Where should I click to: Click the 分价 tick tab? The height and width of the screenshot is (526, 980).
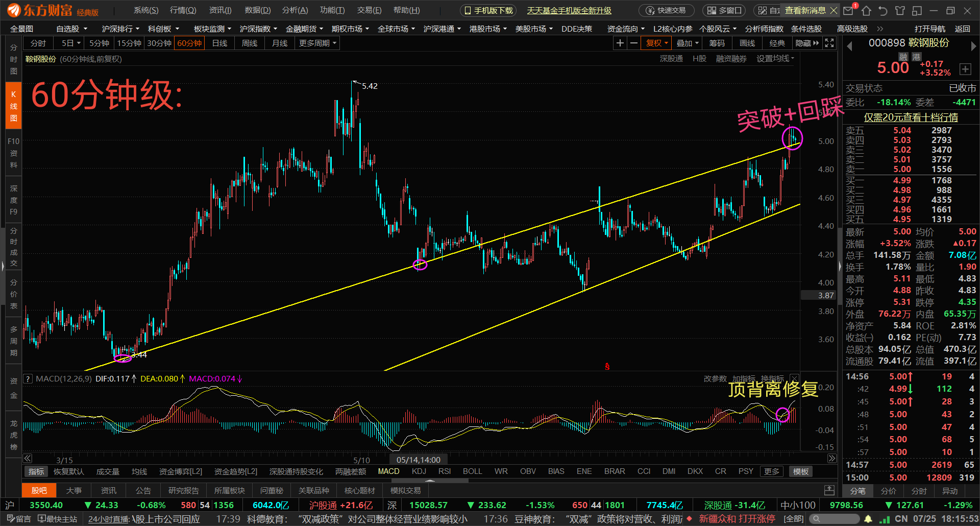click(889, 491)
